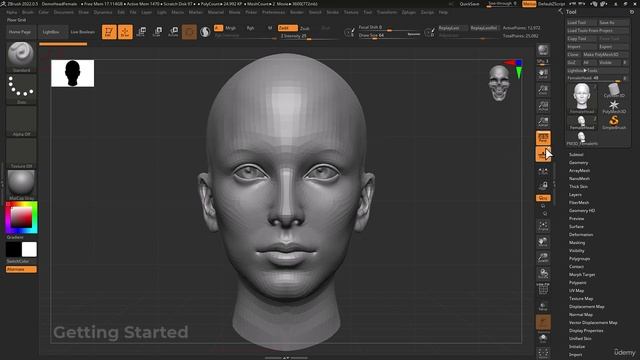Open the Dots stroke type selector
Screen dimensions: 640x360
[21, 89]
